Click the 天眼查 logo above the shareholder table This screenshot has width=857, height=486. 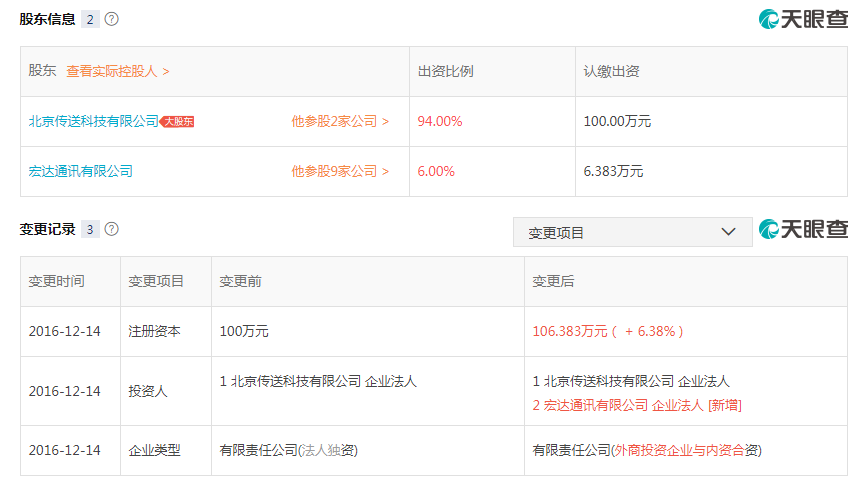click(803, 19)
